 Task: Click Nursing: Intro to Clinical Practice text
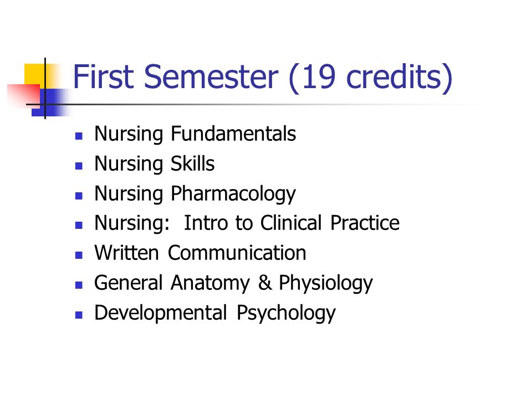[x=247, y=223]
